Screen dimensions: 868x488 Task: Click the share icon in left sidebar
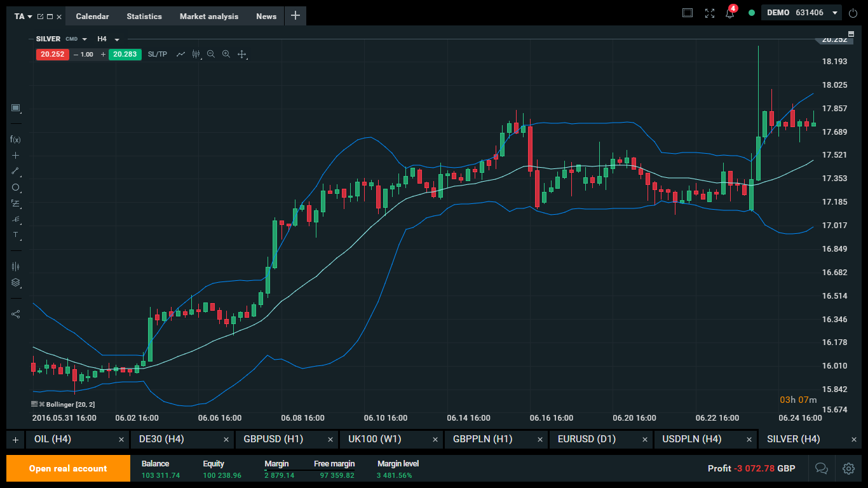tap(15, 314)
